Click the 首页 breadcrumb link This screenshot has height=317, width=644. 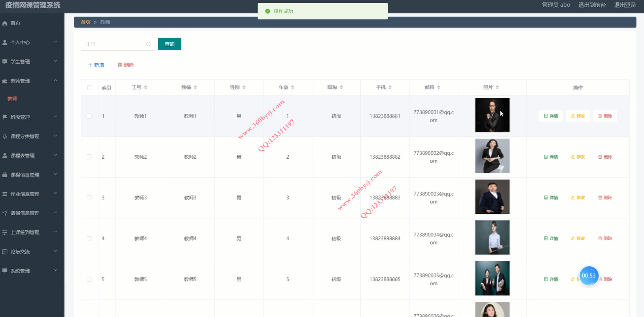(85, 22)
